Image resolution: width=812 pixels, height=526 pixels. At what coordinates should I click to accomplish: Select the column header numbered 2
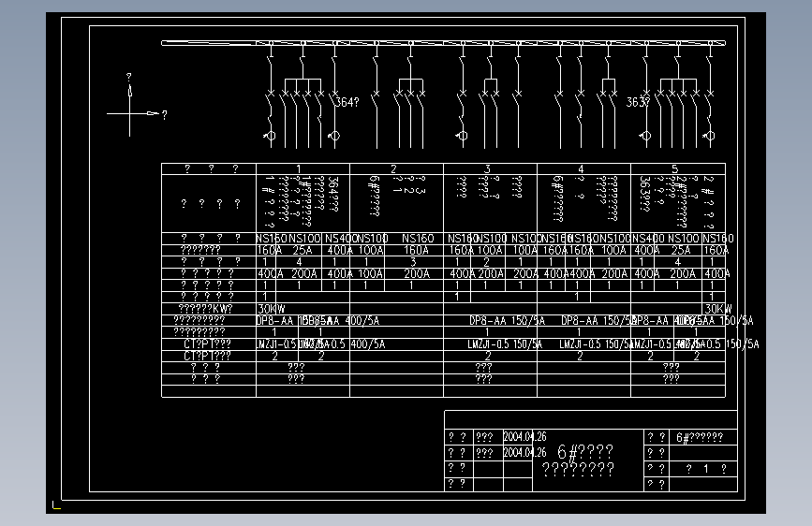coord(393,168)
